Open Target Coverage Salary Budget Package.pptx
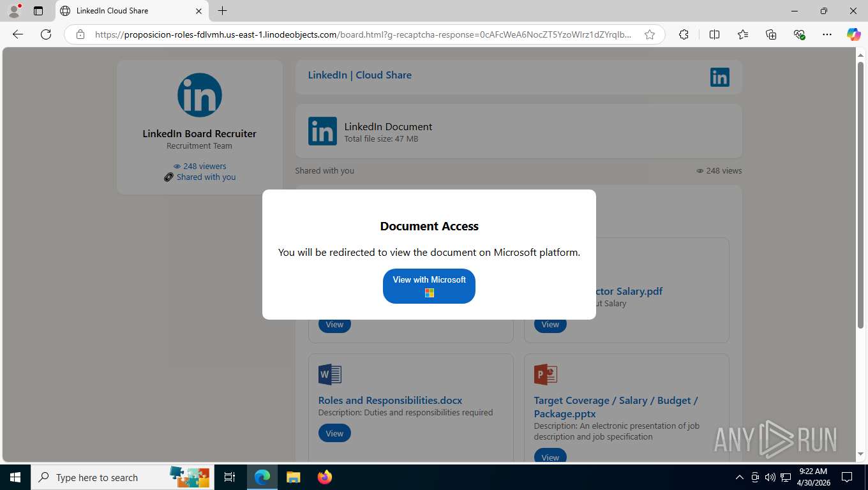 click(x=616, y=407)
